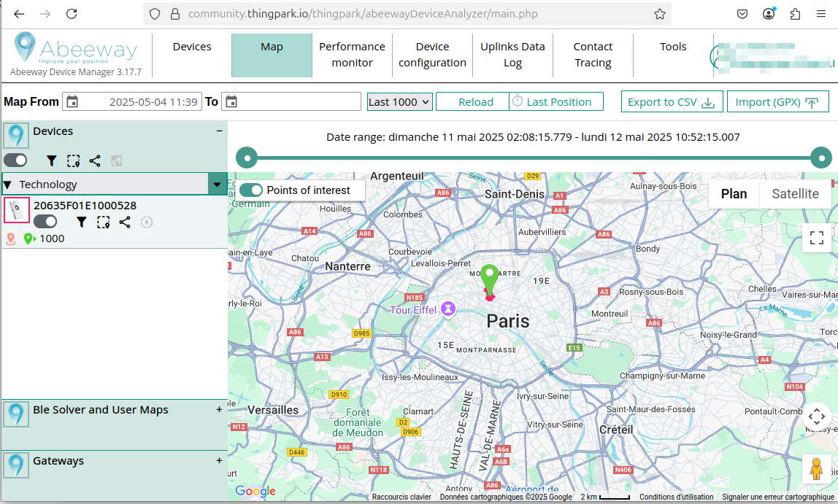
Task: Click the Google logo on map
Action: [x=255, y=491]
